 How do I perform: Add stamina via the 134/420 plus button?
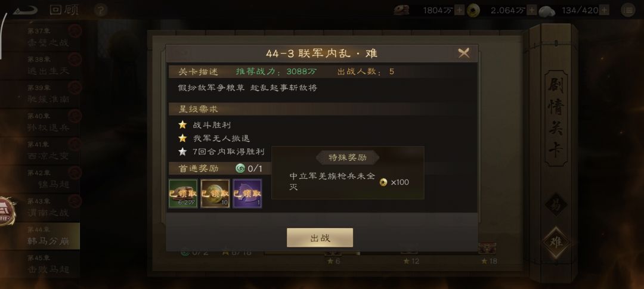point(604,10)
